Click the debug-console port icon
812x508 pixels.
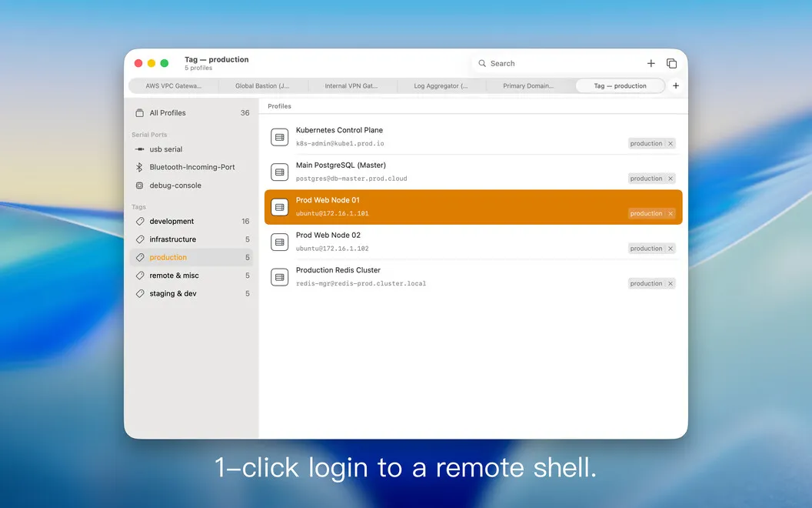point(139,185)
